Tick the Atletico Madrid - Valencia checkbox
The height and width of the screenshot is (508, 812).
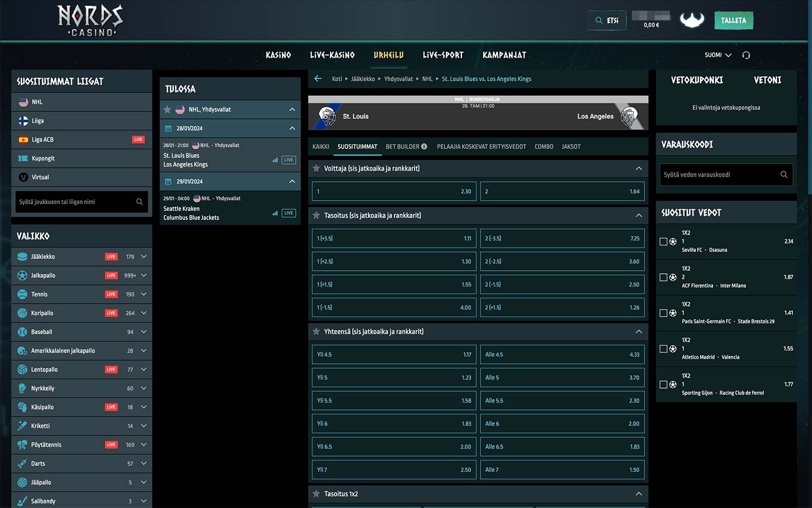663,349
